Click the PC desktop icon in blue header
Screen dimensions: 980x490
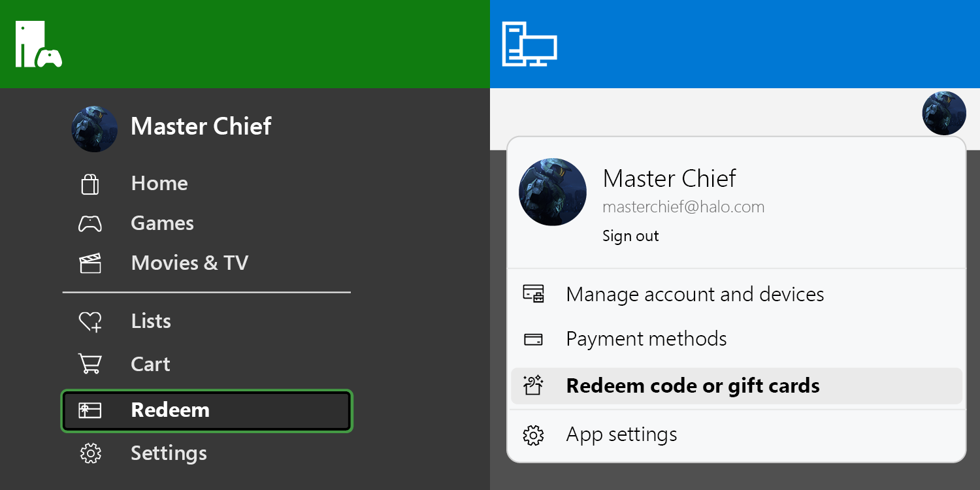pyautogui.click(x=529, y=44)
